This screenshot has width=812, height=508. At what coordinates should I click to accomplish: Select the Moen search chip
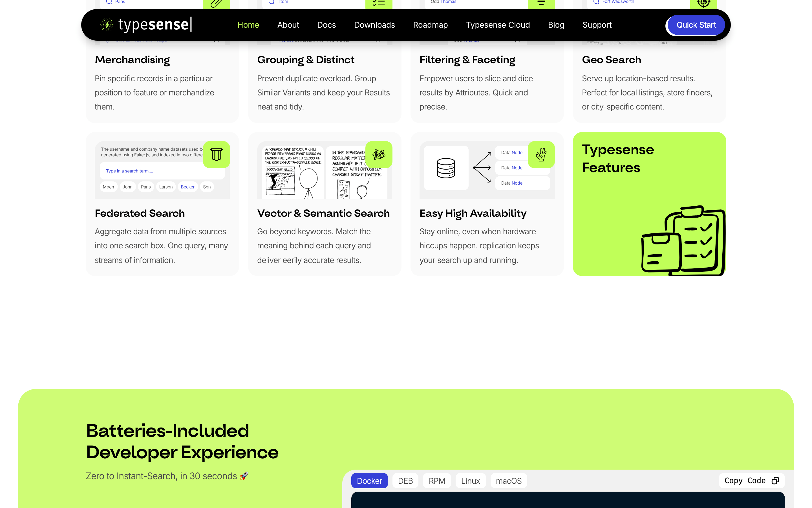pyautogui.click(x=108, y=187)
